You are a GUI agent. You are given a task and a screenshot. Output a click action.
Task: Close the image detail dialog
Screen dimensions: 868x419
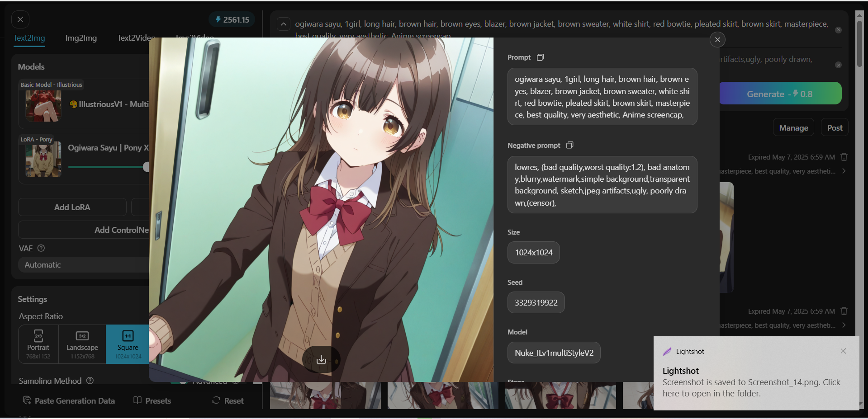click(717, 40)
